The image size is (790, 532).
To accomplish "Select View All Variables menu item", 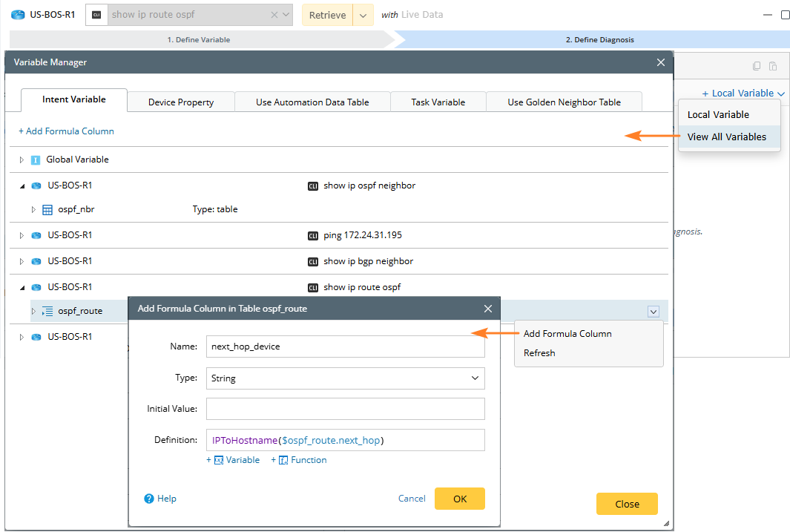I will (726, 137).
